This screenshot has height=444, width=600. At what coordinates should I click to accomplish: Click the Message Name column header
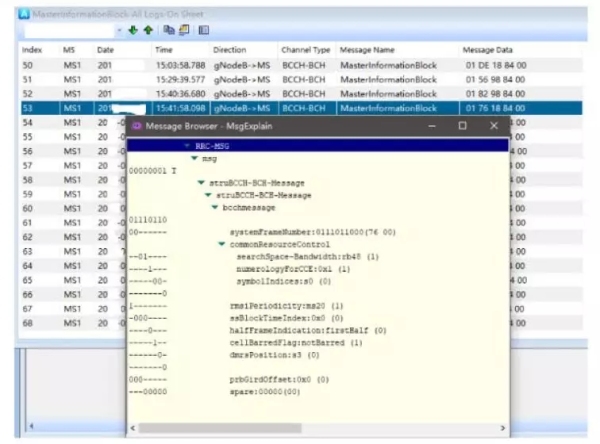click(x=367, y=49)
